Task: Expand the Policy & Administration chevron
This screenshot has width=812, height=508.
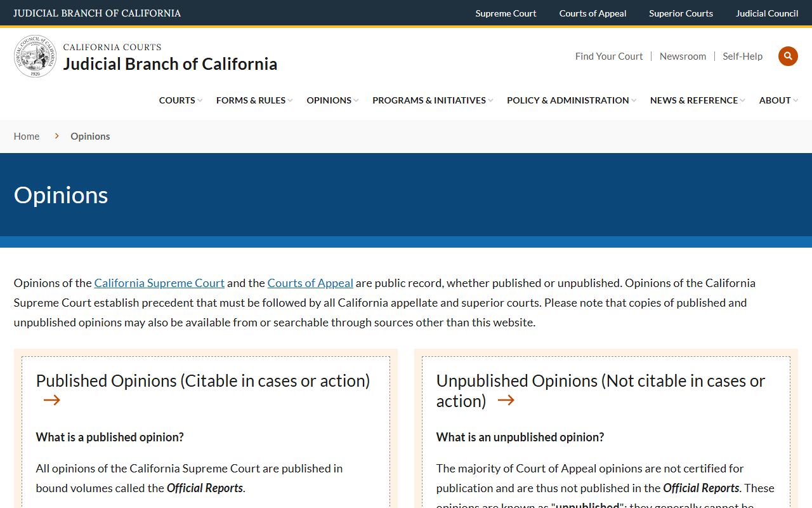Action: click(x=634, y=100)
